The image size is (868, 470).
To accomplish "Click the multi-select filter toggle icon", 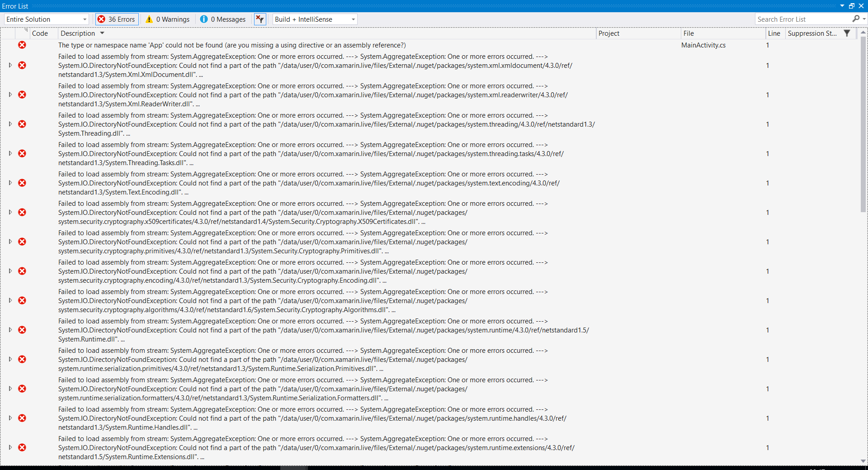I will (260, 19).
